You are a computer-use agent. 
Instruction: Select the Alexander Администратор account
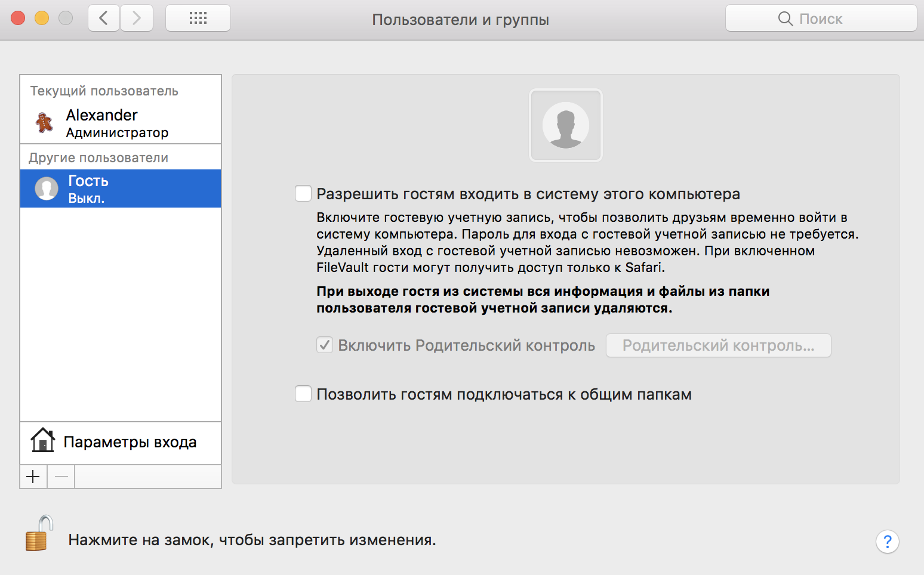[x=121, y=123]
